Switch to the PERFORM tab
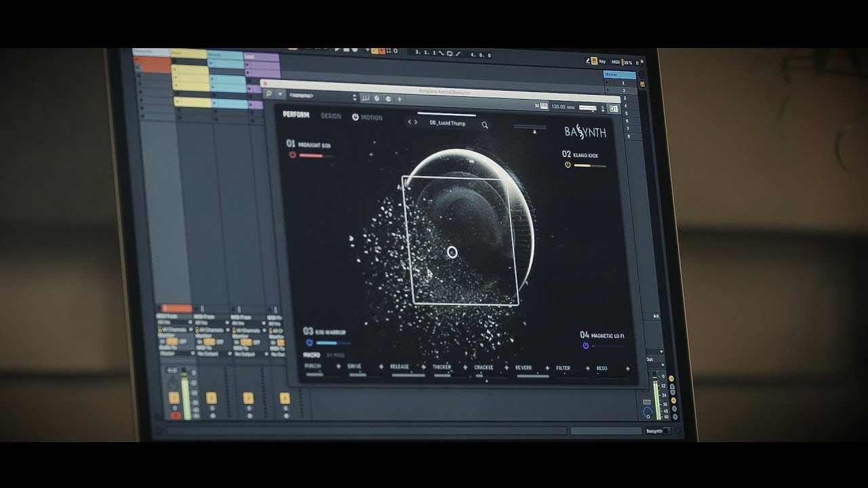 296,115
